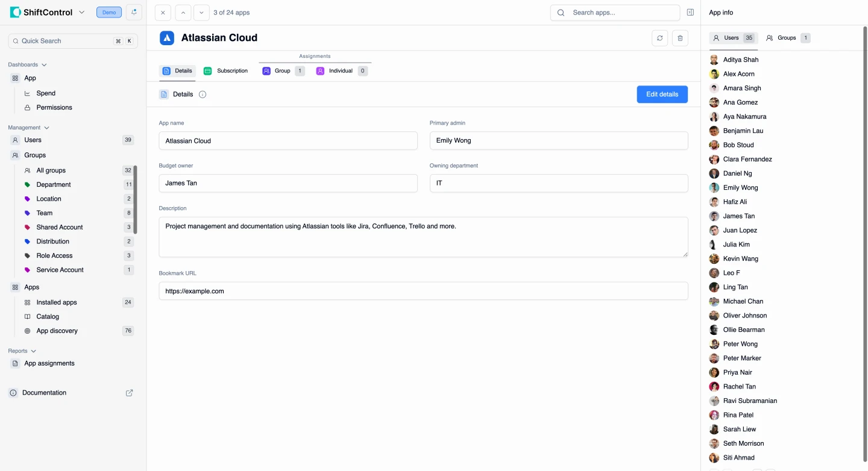Select James Tan in the users list
The image size is (868, 471).
coord(739,216)
